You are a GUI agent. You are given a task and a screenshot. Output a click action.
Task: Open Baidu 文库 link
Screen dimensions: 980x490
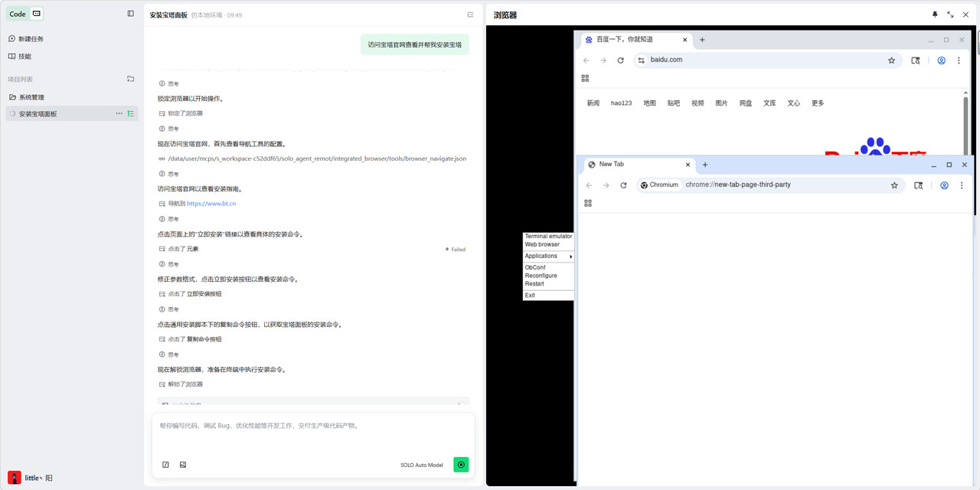769,103
